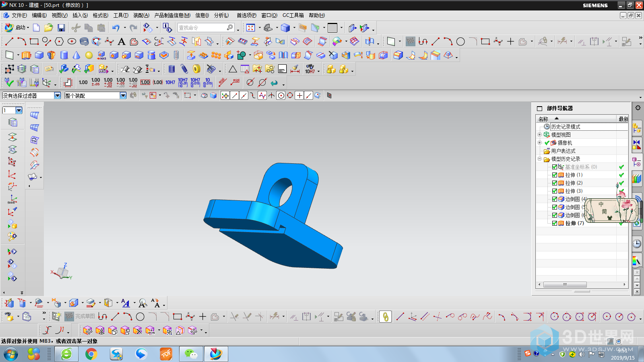Screen dimensions: 644x362
Task: Open the 编辑(E) menu
Action: 39,15
